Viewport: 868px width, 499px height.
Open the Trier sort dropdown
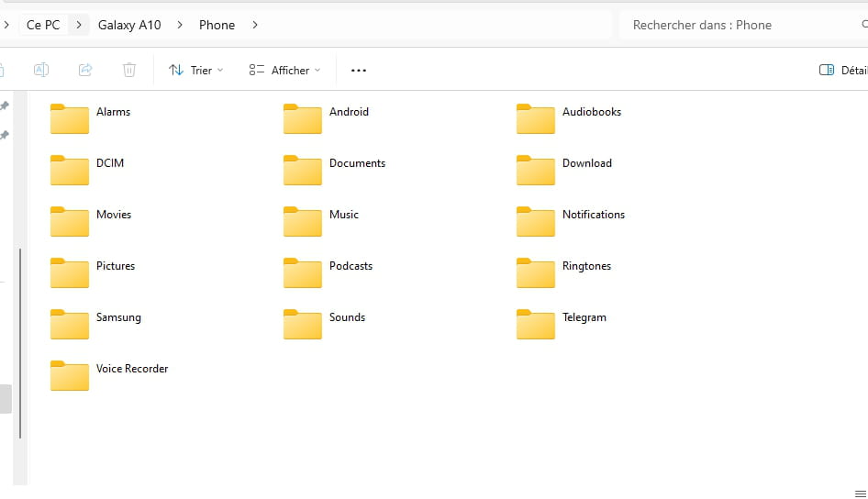click(196, 71)
